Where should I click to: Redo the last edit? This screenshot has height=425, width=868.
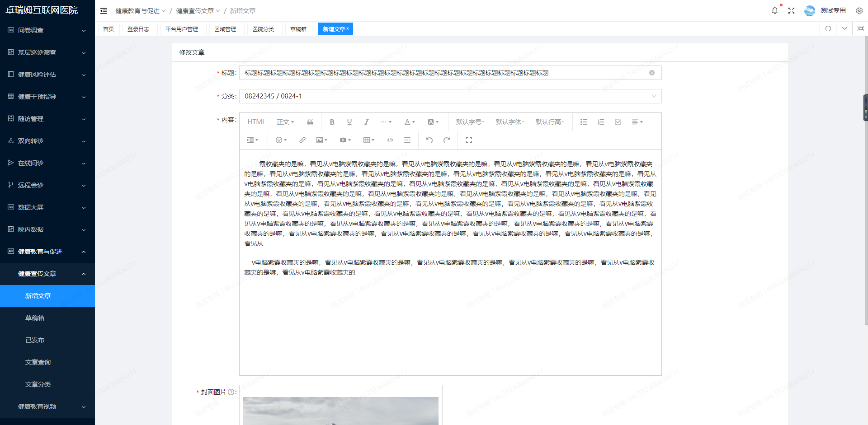click(x=447, y=140)
